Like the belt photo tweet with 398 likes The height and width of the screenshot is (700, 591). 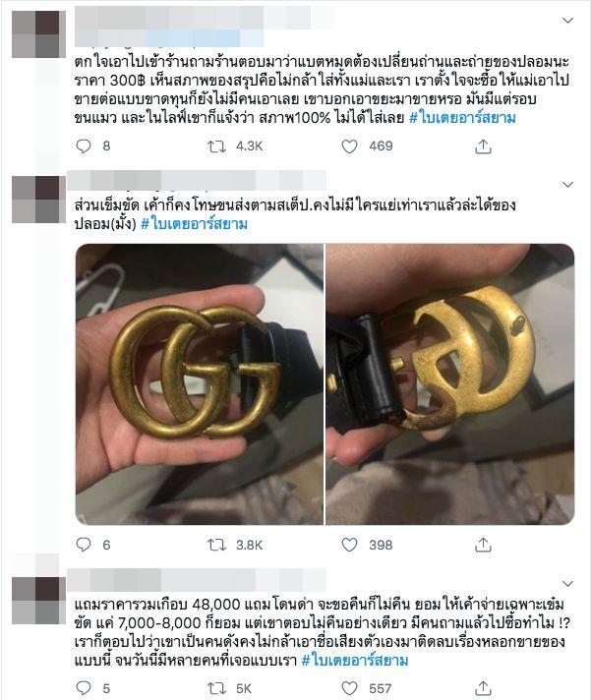[x=349, y=545]
